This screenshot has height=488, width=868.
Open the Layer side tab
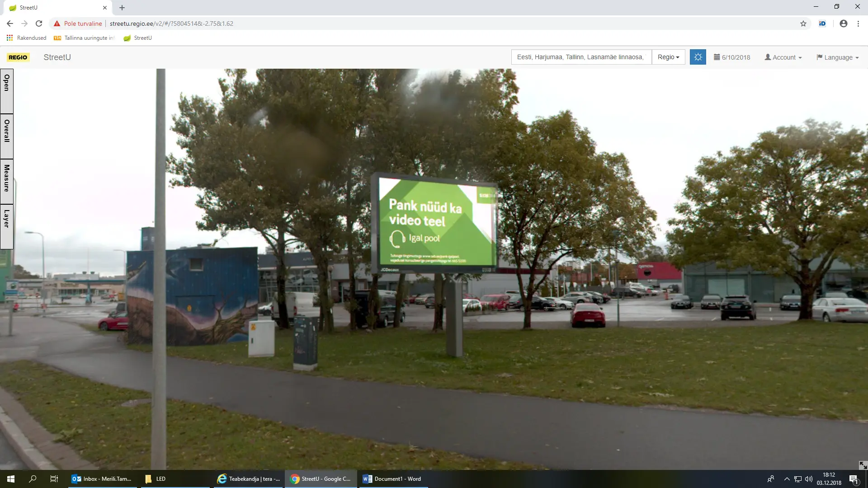(7, 226)
